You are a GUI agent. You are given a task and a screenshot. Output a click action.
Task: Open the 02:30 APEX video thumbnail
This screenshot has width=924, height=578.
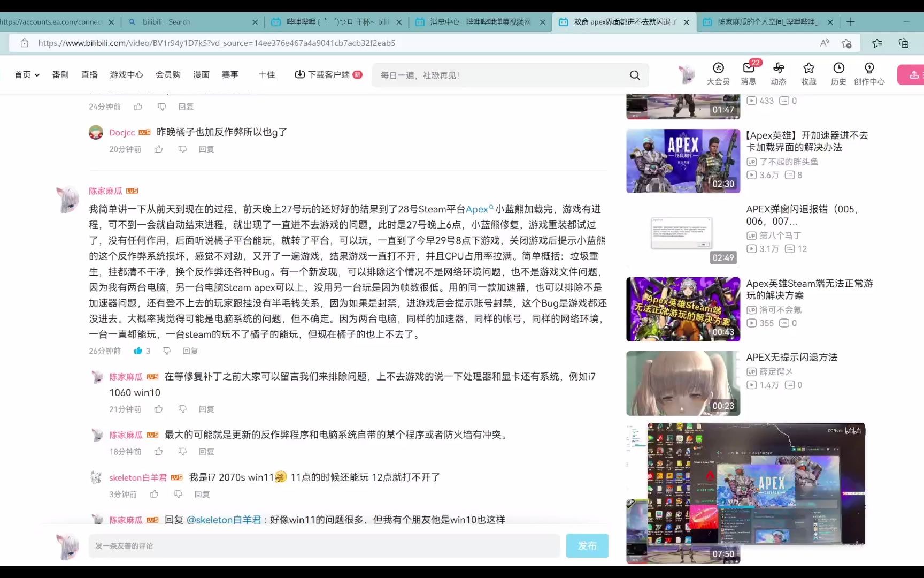click(683, 161)
